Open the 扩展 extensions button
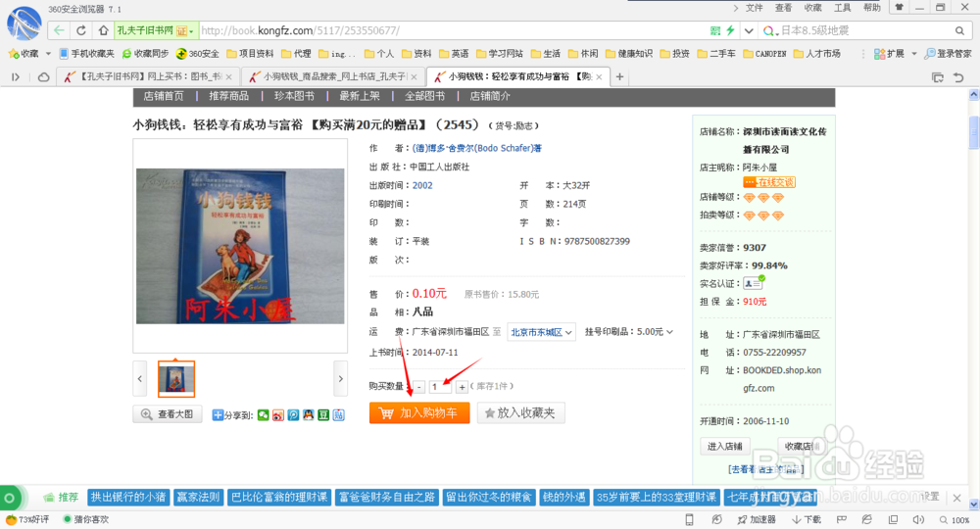Viewport: 980px width, 529px height. [x=890, y=54]
